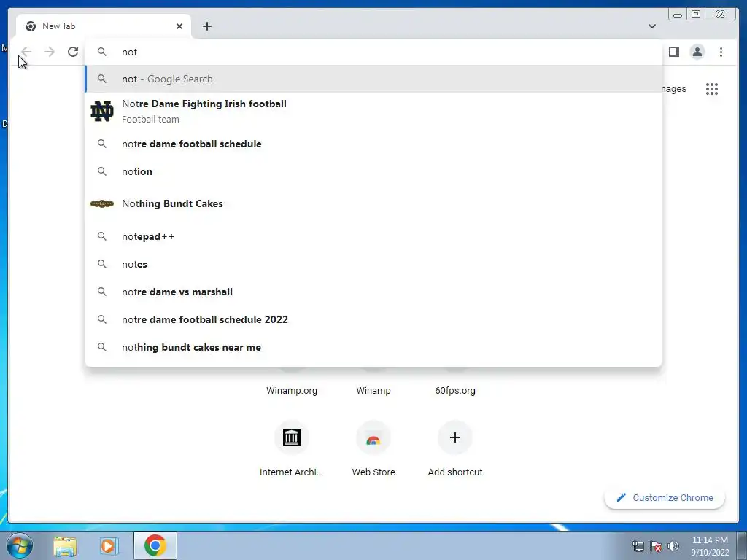The image size is (747, 560).
Task: Open the Chrome profile avatar
Action: [697, 52]
